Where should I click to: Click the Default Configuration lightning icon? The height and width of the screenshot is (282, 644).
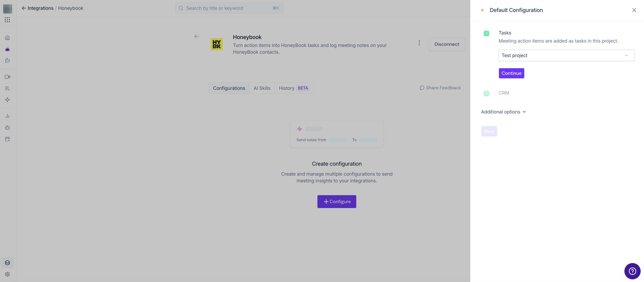482,10
